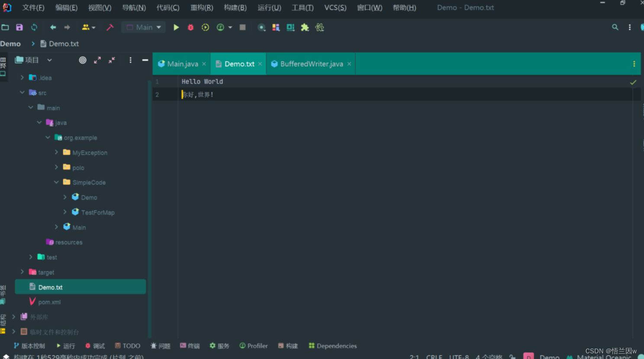Open the toolbar kebab menu at top right

click(x=630, y=27)
